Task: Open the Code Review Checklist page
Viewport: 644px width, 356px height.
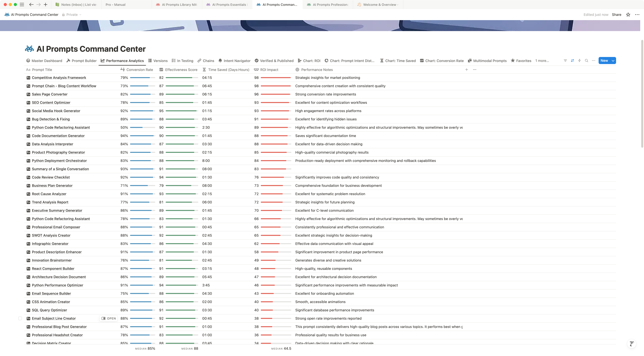Action: [51, 177]
